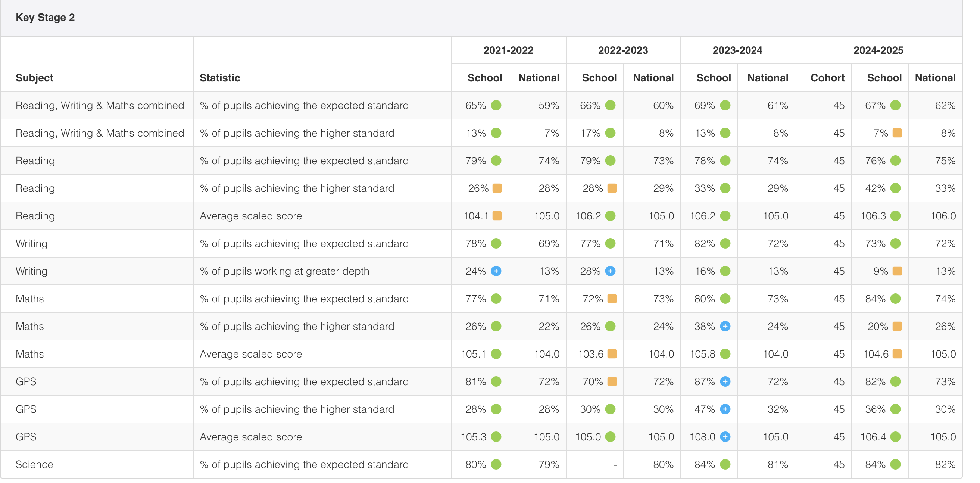Select the Science subject cell
The width and height of the screenshot is (980, 483).
34,464
